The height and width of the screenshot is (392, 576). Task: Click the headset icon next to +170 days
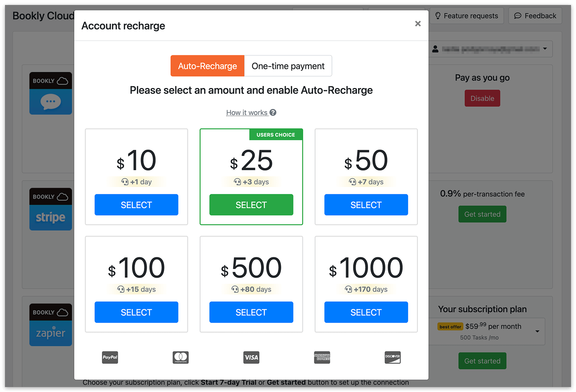click(x=349, y=289)
